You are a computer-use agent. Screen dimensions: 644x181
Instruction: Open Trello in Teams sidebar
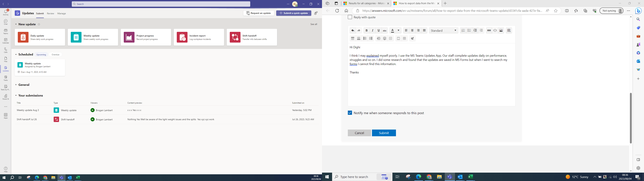(x=6, y=78)
